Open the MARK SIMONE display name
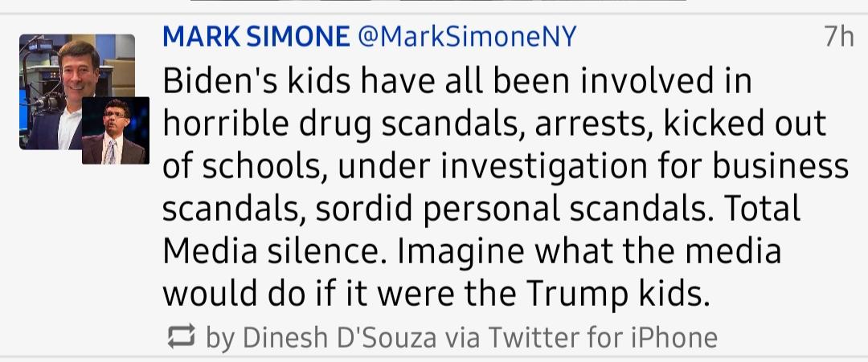The image size is (868, 362). click(256, 36)
